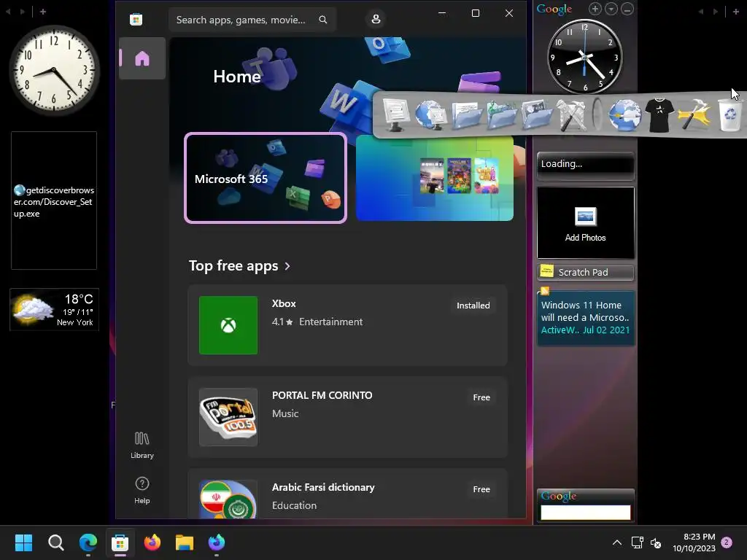Click the Microsoft Store logo icon

pyautogui.click(x=136, y=20)
